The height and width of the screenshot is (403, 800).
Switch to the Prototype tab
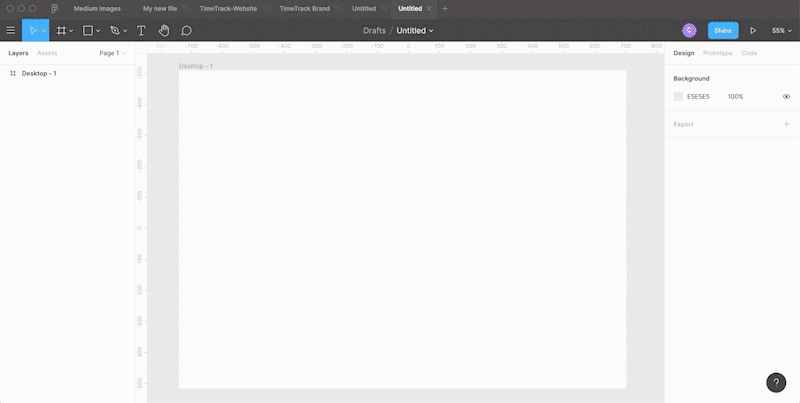click(x=717, y=53)
